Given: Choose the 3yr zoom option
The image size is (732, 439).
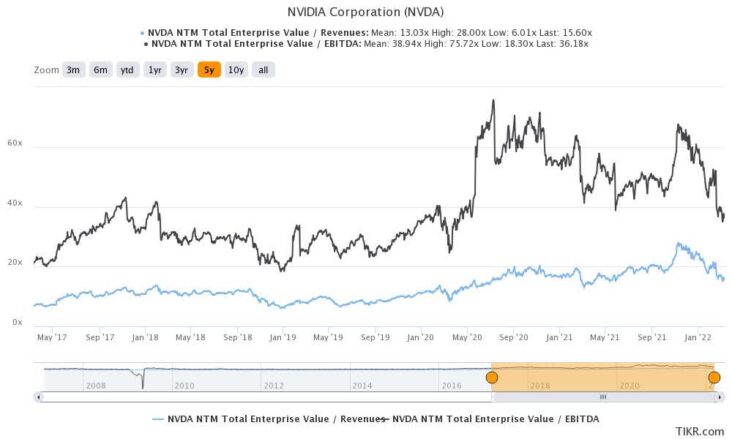Looking at the screenshot, I should (x=182, y=70).
